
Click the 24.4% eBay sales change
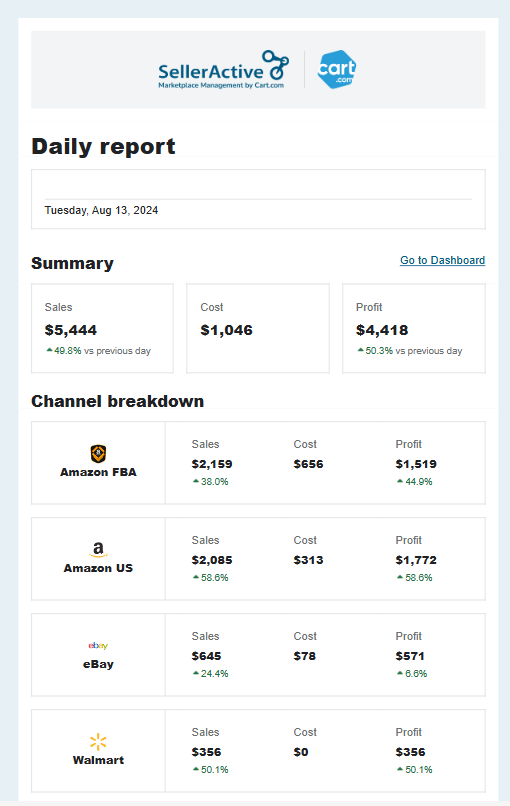[211, 673]
